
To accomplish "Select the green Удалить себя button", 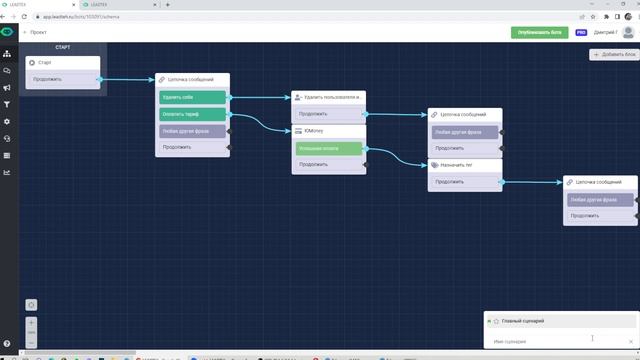I will point(192,97).
